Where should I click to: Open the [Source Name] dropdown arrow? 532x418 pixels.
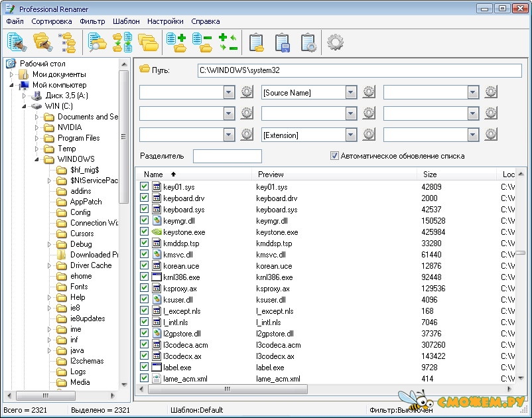pyautogui.click(x=351, y=92)
